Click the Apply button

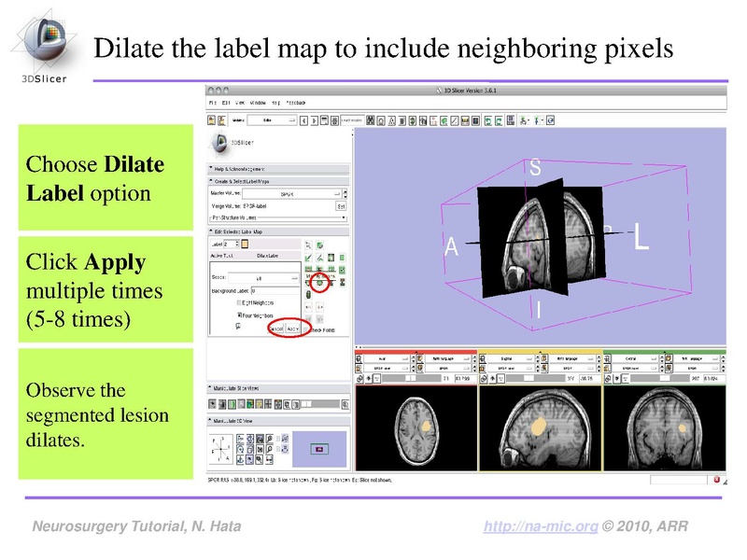(x=294, y=329)
